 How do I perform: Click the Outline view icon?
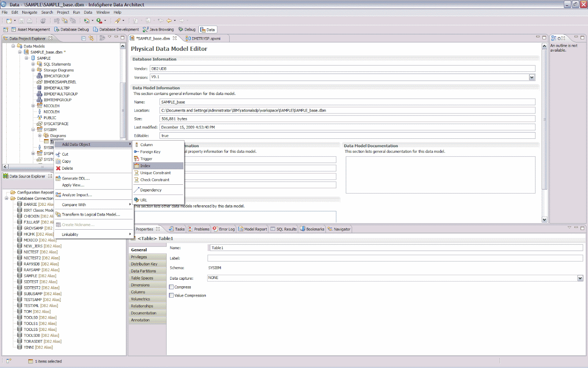[x=554, y=38]
